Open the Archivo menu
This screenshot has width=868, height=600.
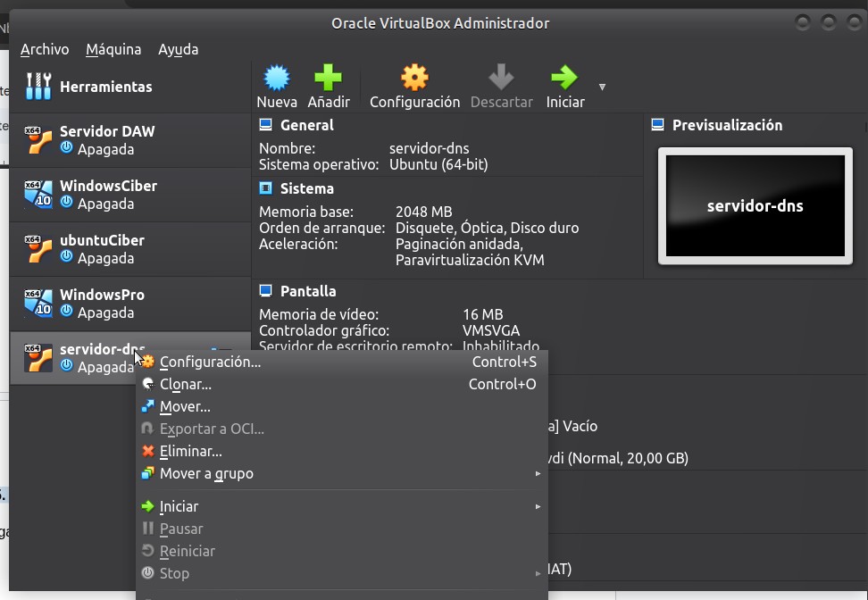click(x=45, y=49)
